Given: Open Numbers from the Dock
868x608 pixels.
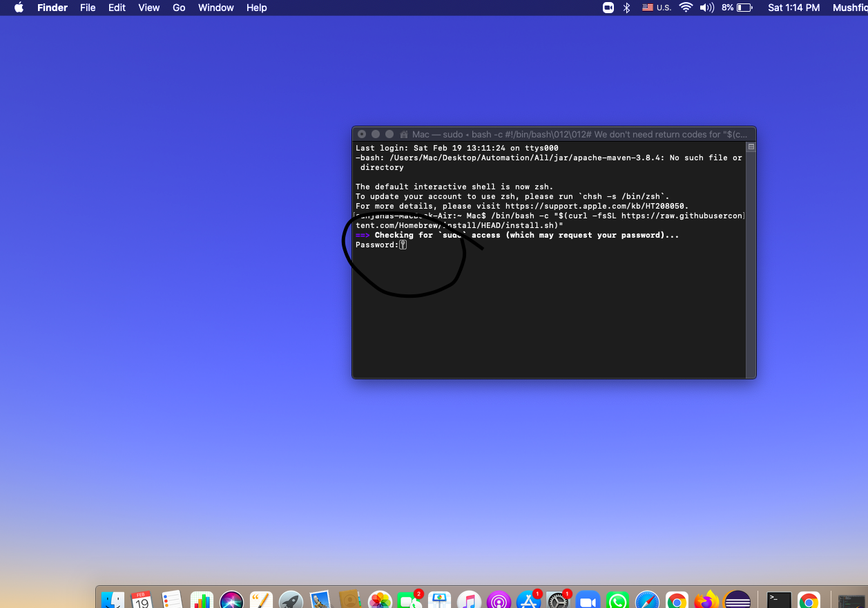Looking at the screenshot, I should coord(202,601).
